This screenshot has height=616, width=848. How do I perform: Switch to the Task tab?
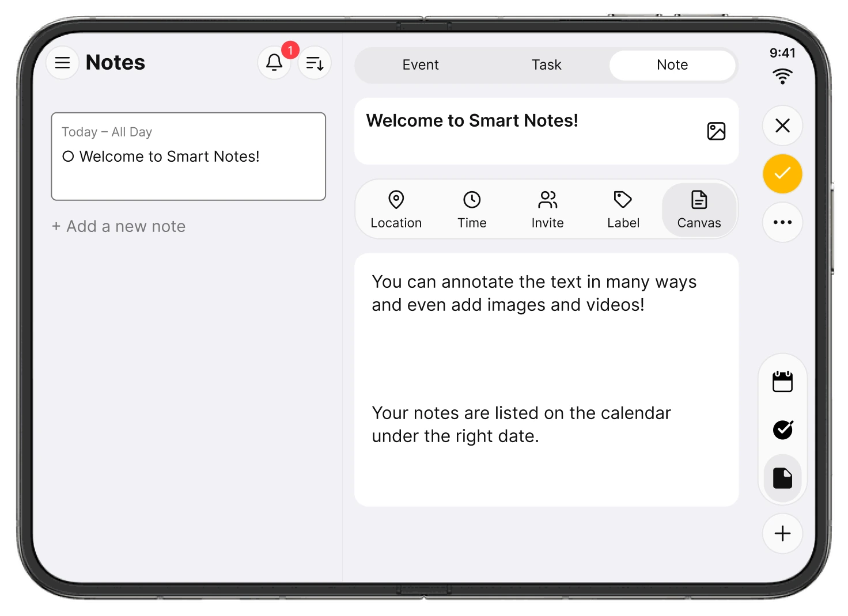[546, 65]
